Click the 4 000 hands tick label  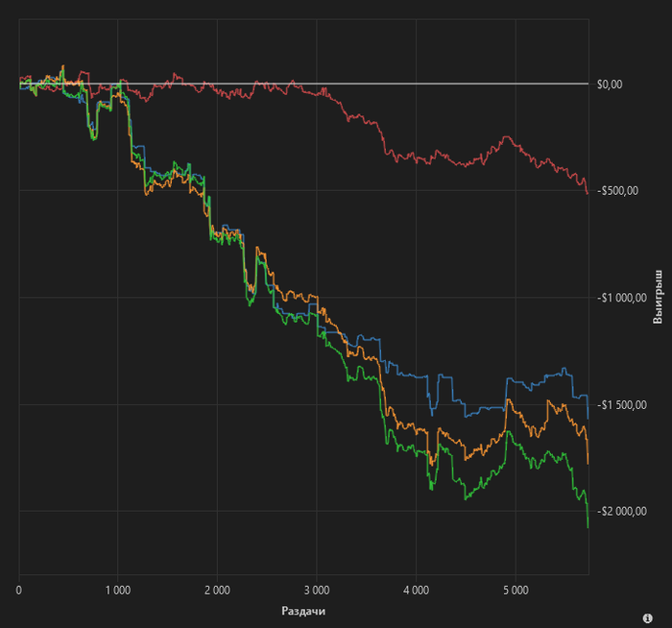(x=416, y=591)
